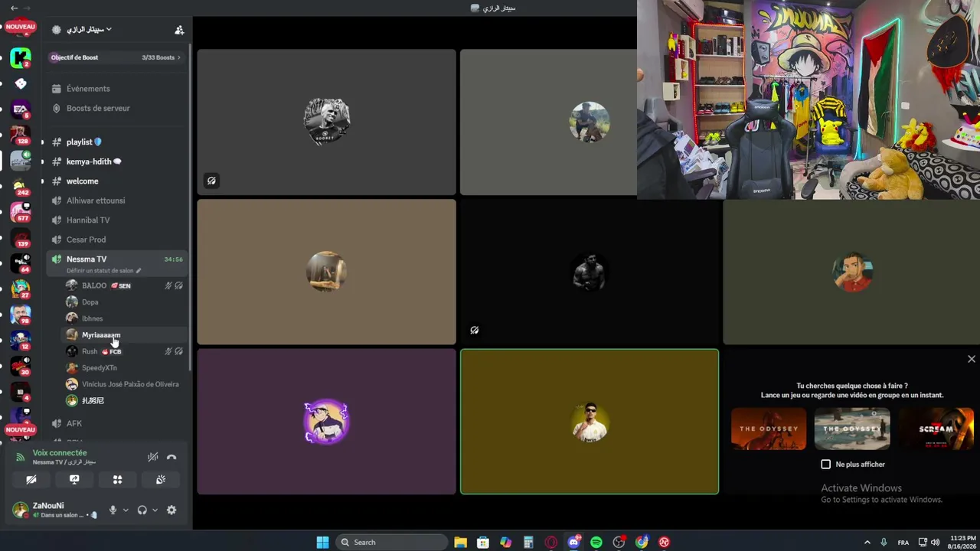
Task: Click the taskbar Search box
Action: coord(391,542)
